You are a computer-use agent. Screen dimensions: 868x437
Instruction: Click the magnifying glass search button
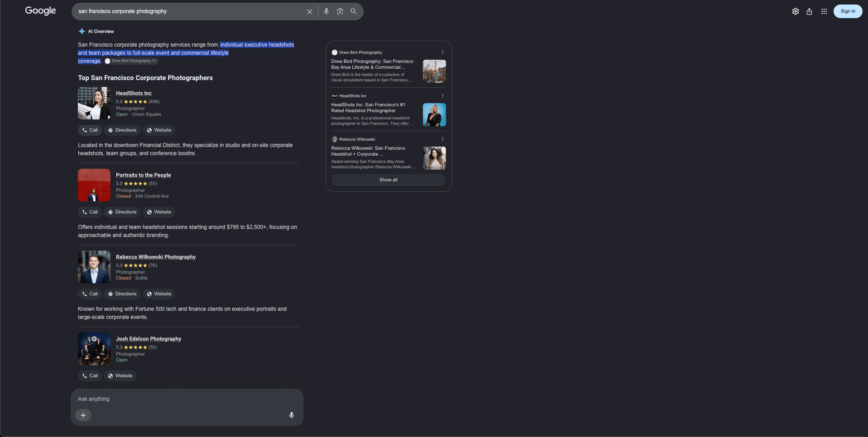[x=354, y=11]
